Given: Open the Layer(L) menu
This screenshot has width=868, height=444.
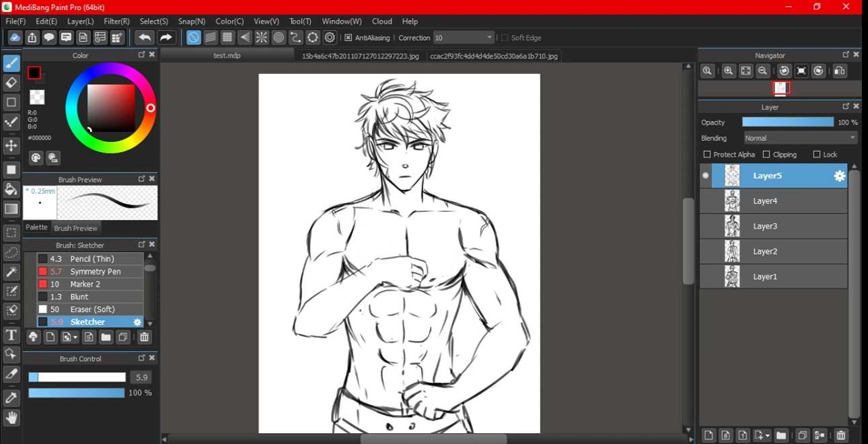Looking at the screenshot, I should pos(81,21).
